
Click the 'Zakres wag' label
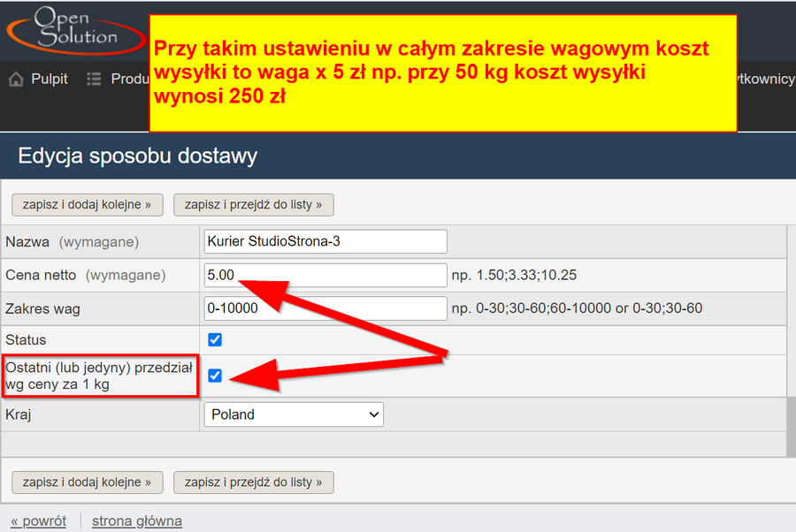click(x=42, y=308)
